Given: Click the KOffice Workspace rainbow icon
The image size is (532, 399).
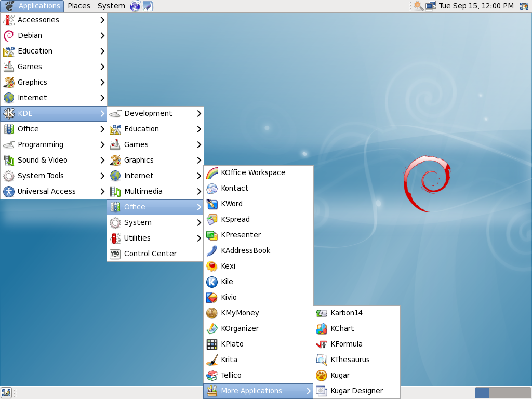Looking at the screenshot, I should coord(212,172).
